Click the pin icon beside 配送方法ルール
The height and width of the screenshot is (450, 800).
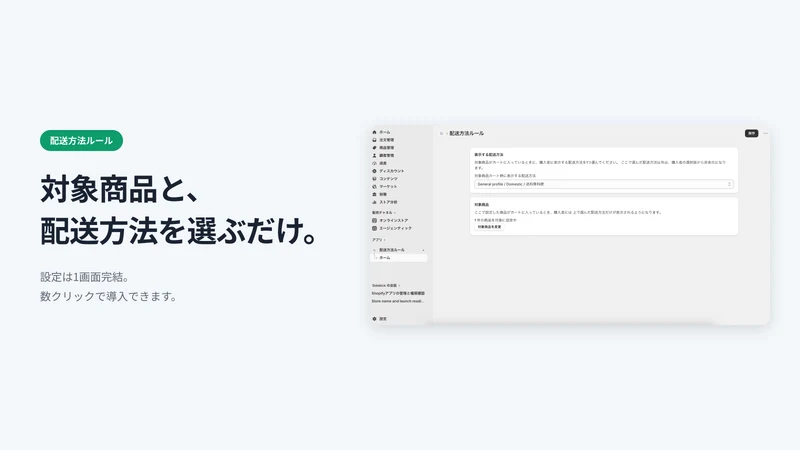[x=423, y=250]
